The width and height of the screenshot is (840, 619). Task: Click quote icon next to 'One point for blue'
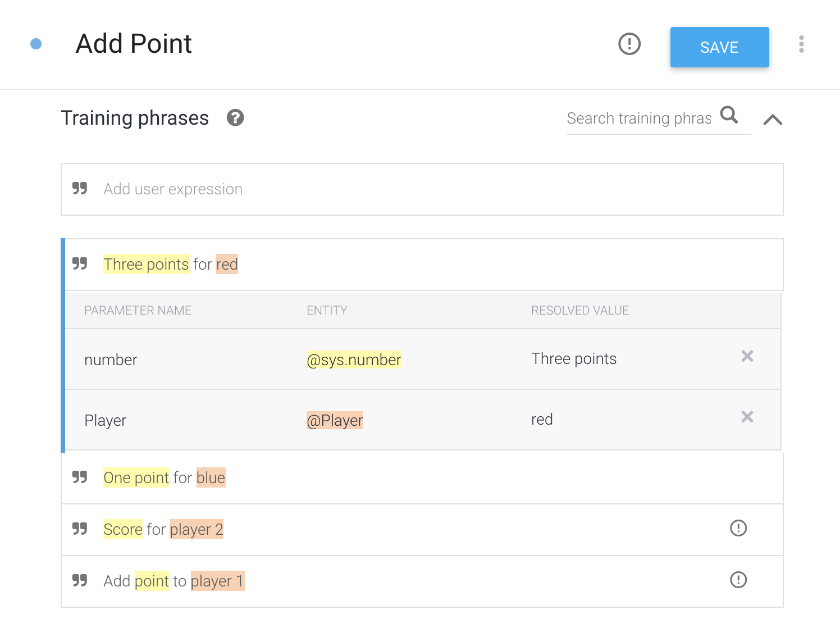80,477
